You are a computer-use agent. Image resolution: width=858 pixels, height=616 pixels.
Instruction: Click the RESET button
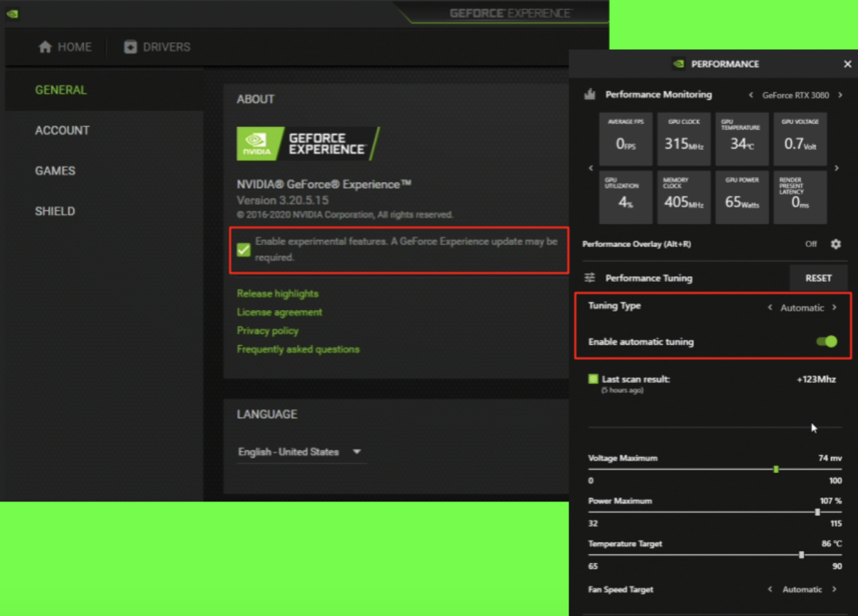pyautogui.click(x=818, y=277)
